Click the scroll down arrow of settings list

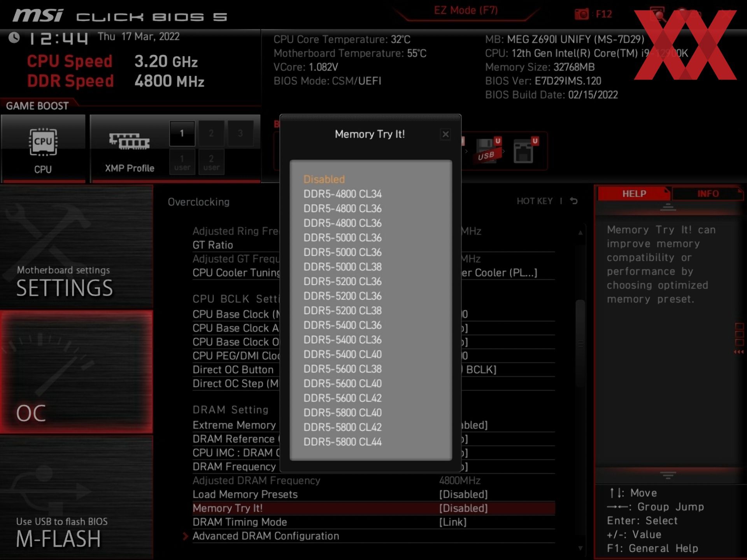pos(580,548)
